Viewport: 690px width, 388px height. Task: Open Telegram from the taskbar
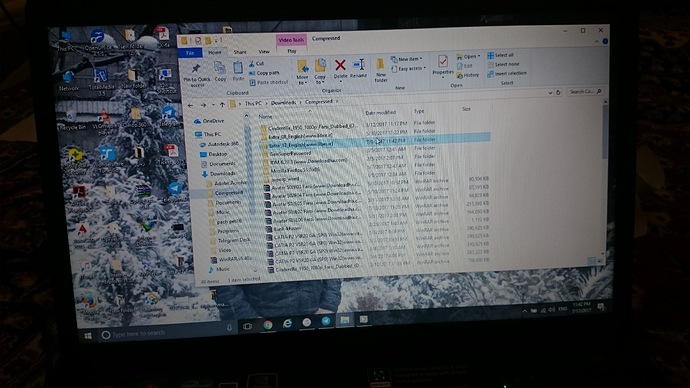tap(326, 321)
